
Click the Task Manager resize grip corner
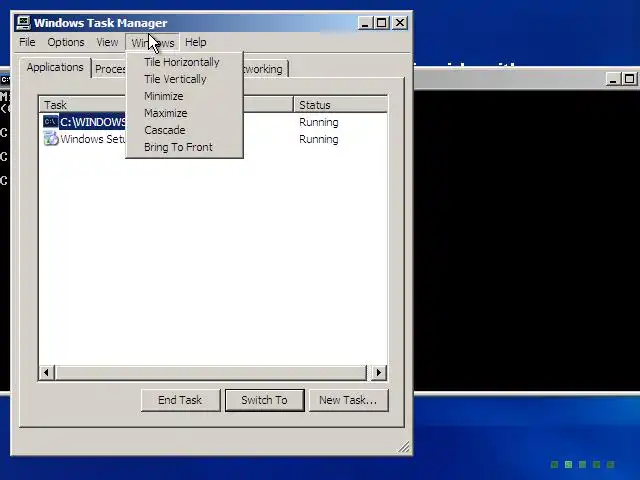404,447
